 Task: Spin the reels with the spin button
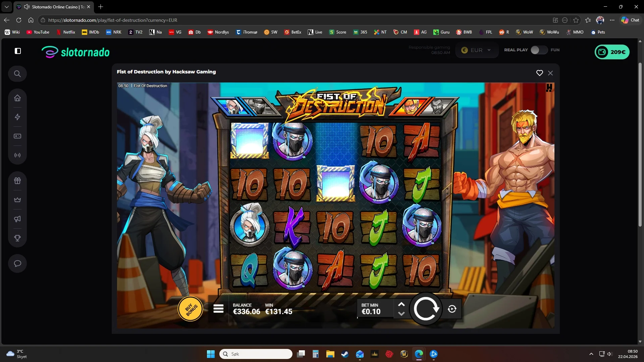pos(426,309)
